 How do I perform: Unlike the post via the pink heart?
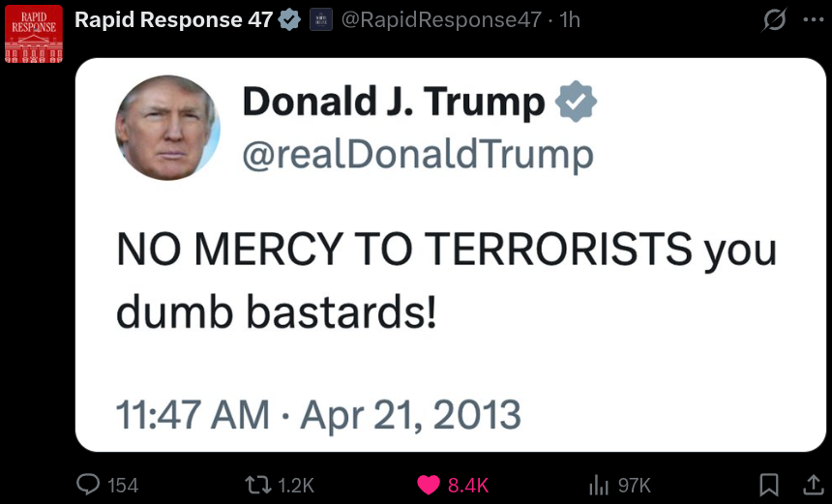tap(429, 485)
